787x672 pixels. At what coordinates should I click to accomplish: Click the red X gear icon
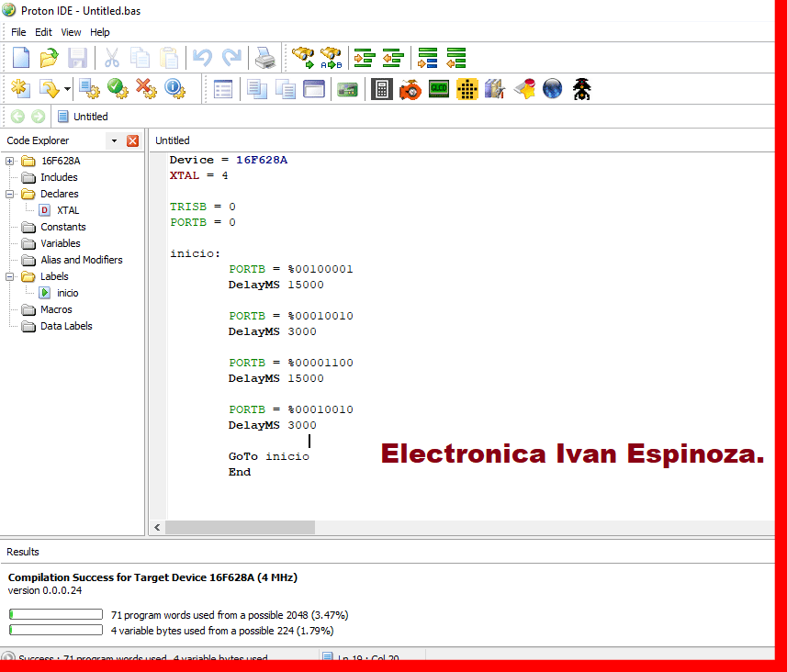point(147,89)
